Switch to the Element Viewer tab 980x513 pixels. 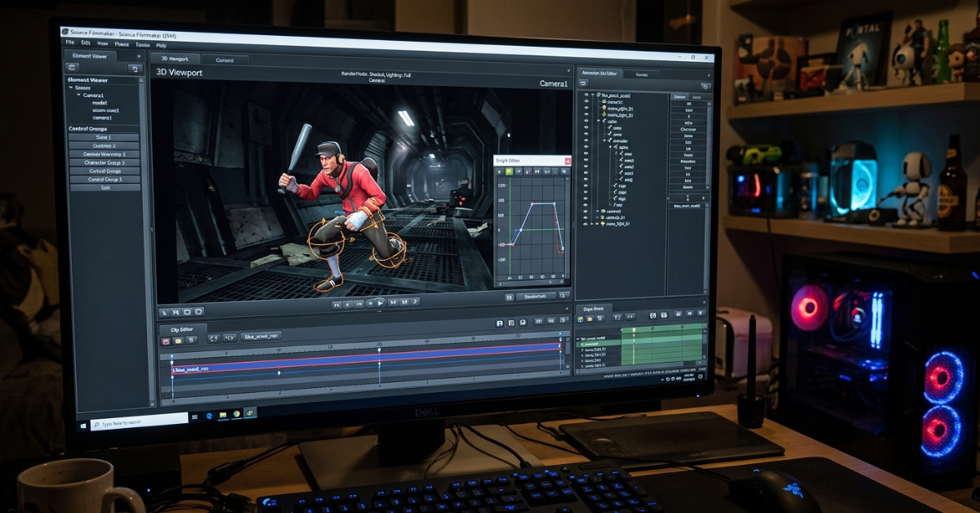pos(90,56)
